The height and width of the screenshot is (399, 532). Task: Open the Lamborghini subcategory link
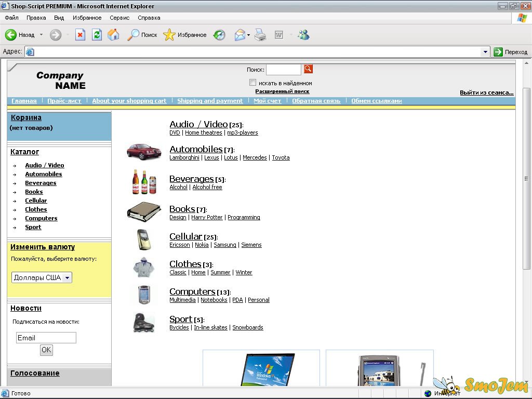coord(184,157)
